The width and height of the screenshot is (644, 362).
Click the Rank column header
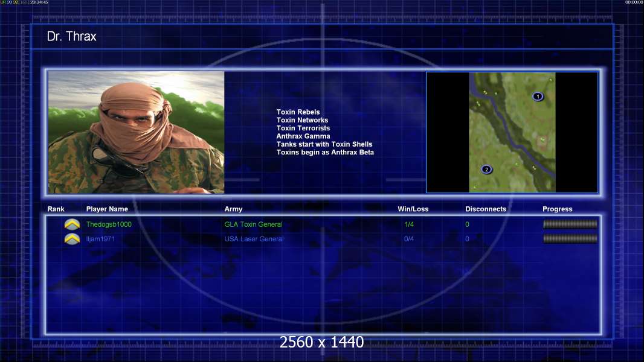pos(56,209)
